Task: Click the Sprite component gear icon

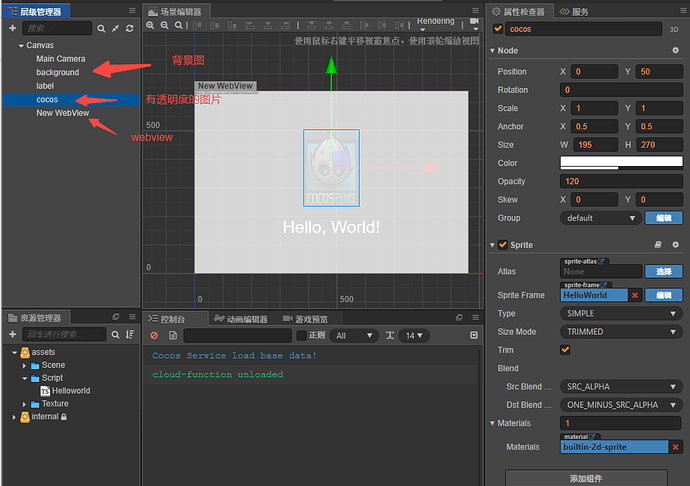Action: (x=675, y=245)
